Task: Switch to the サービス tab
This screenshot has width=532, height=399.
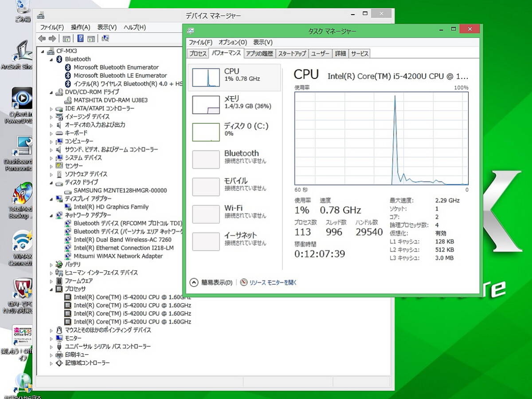Action: [x=360, y=54]
